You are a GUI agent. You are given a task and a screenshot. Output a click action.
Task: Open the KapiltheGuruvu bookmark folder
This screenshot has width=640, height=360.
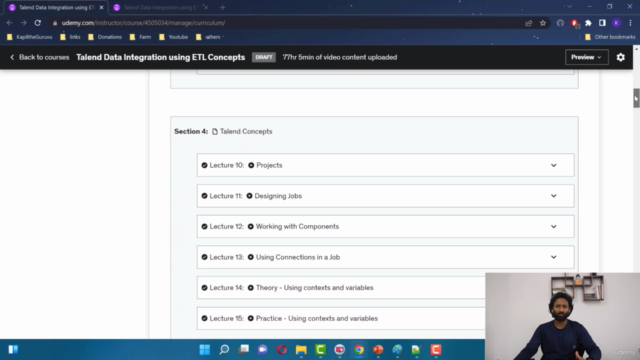coord(30,37)
